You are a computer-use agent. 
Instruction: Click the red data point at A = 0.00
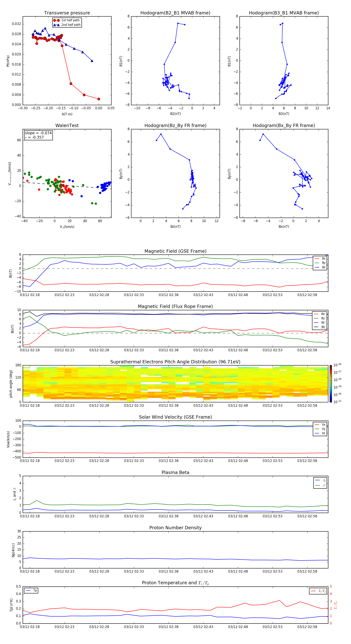[x=99, y=99]
